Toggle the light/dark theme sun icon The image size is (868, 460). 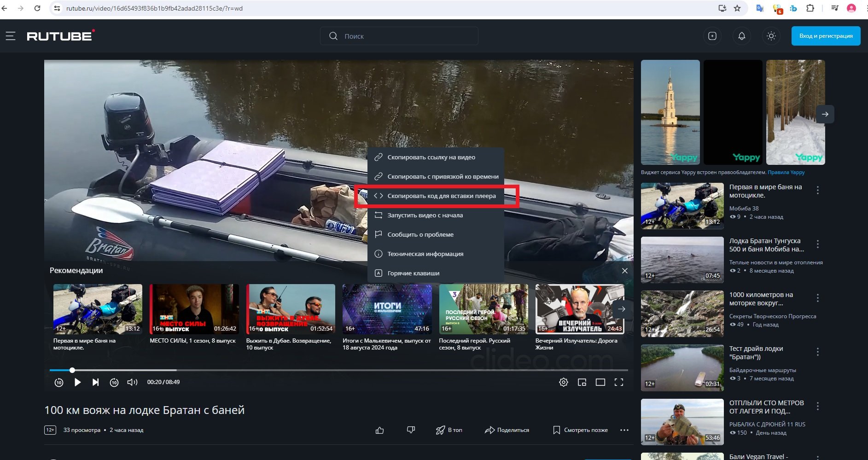771,36
